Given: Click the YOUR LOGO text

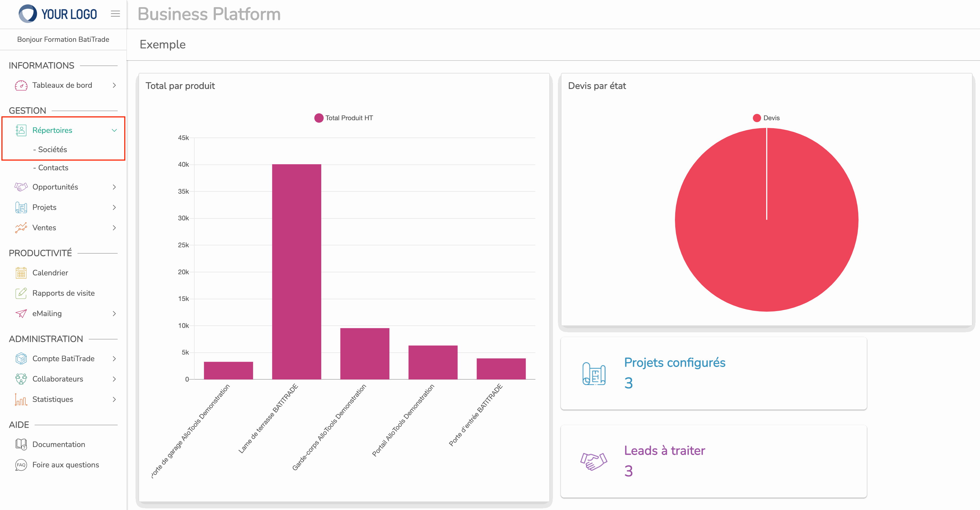Looking at the screenshot, I should (69, 15).
